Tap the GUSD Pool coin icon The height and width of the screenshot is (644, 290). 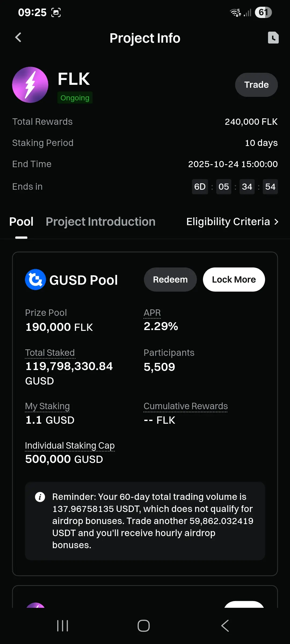click(x=35, y=280)
